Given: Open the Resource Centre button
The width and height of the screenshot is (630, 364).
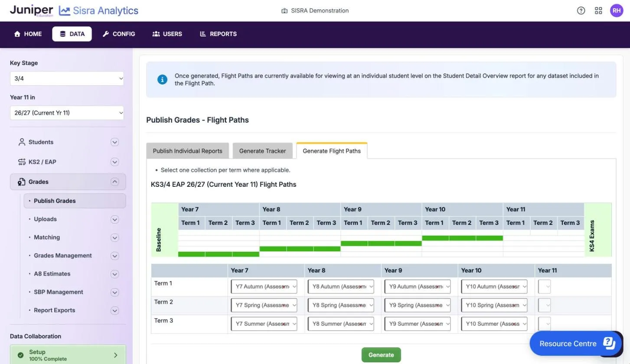Looking at the screenshot, I should coord(576,344).
